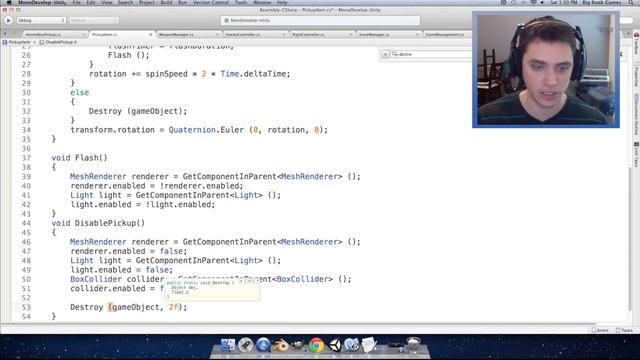Click 'Destroy (gameObject);' on line 32
The width and height of the screenshot is (640, 360).
[138, 111]
